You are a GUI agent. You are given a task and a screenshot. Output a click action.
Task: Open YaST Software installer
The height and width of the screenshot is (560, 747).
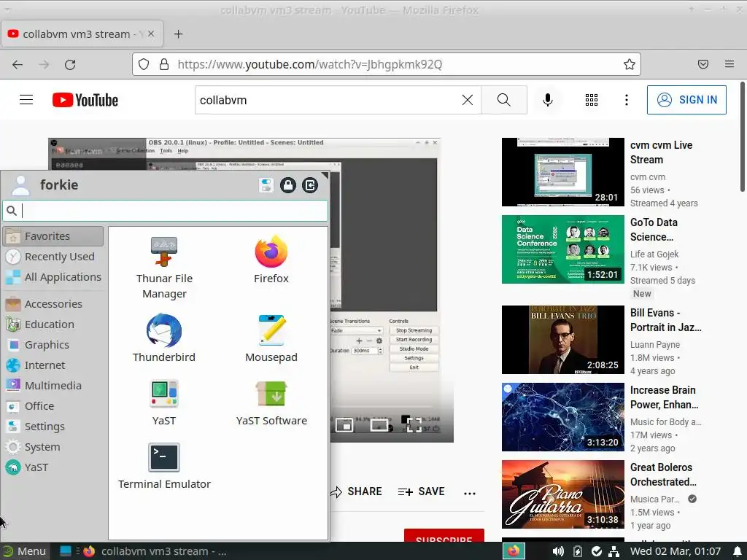tap(271, 402)
